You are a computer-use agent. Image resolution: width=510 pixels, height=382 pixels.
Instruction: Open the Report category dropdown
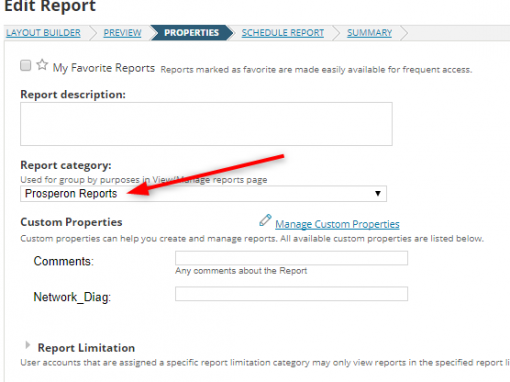tap(203, 194)
